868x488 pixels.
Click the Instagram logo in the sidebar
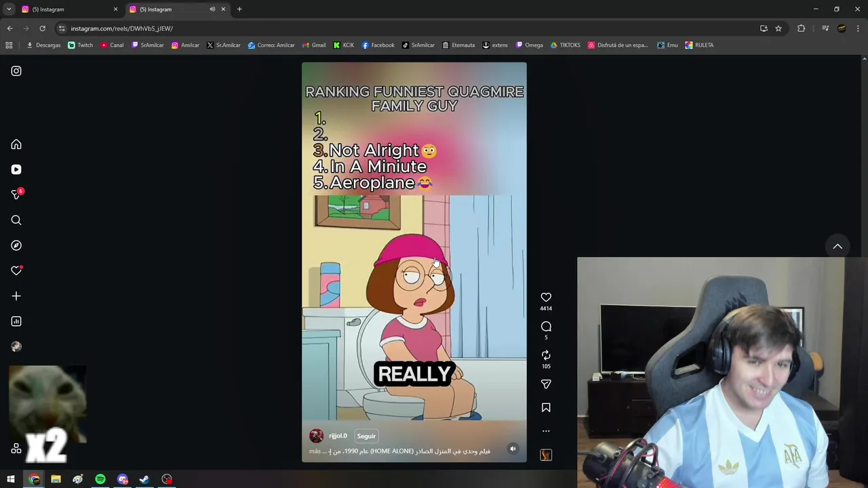click(x=16, y=71)
